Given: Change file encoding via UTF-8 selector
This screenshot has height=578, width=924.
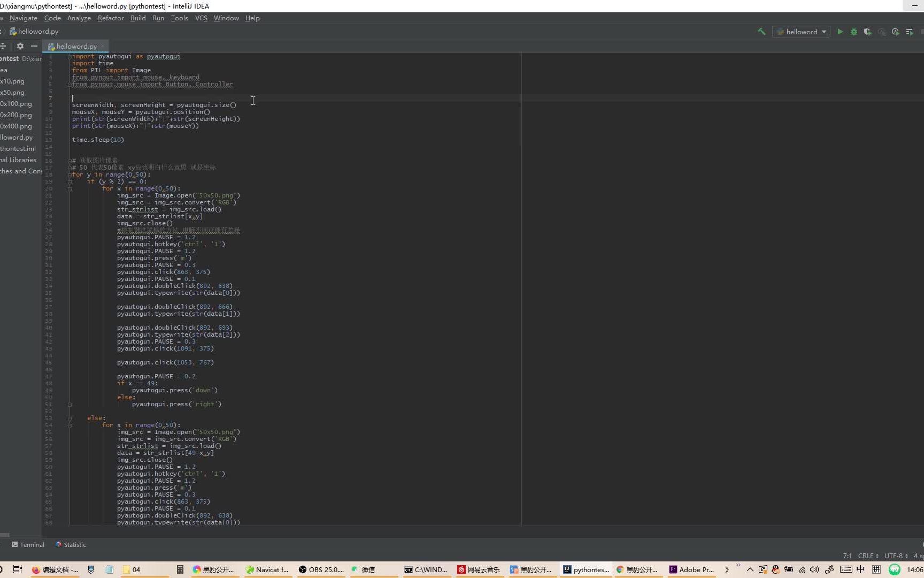Looking at the screenshot, I should (893, 556).
